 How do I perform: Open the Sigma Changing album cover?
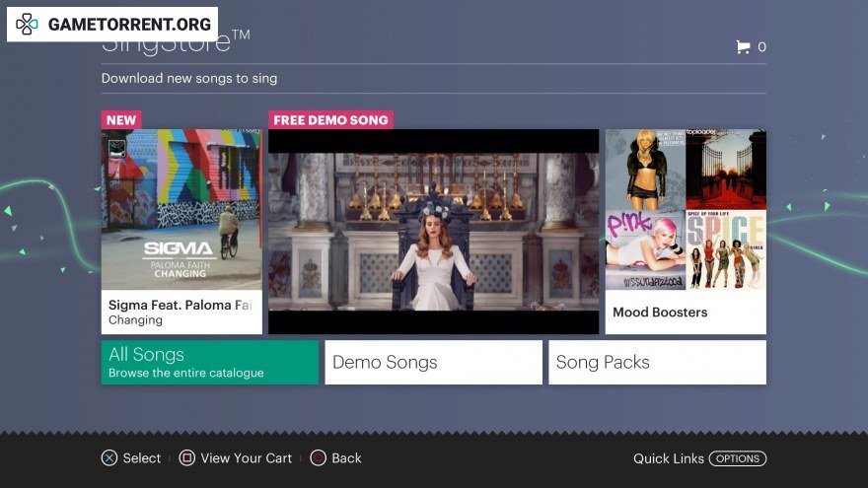(x=181, y=210)
